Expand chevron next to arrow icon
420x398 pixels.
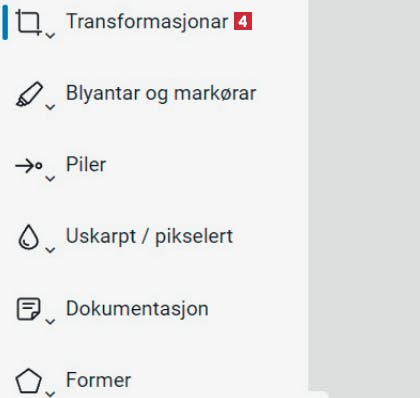pyautogui.click(x=50, y=179)
